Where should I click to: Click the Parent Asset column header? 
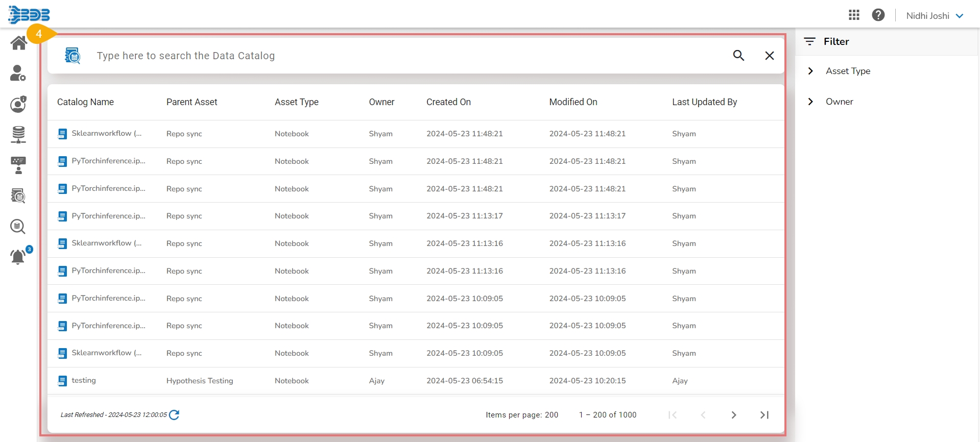pyautogui.click(x=192, y=102)
